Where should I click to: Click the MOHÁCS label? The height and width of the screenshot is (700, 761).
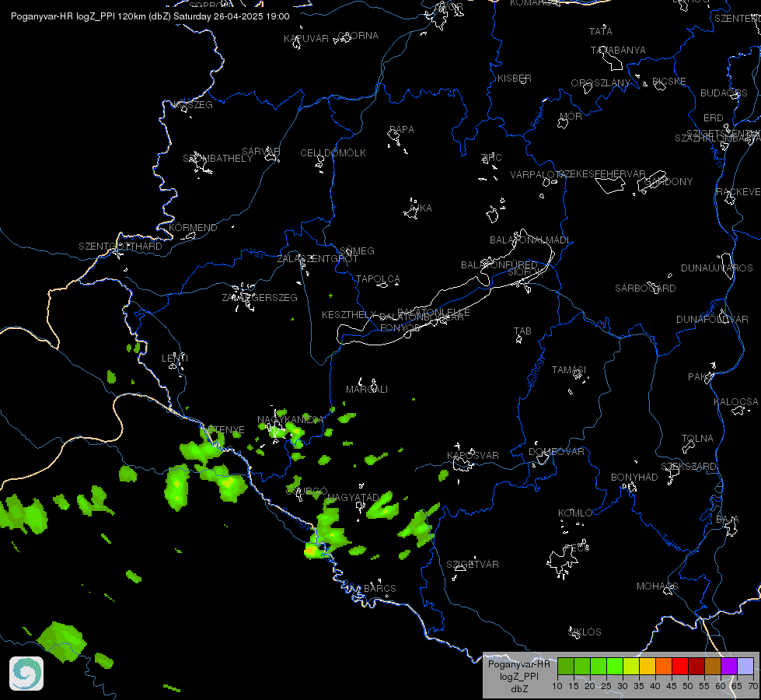657,586
